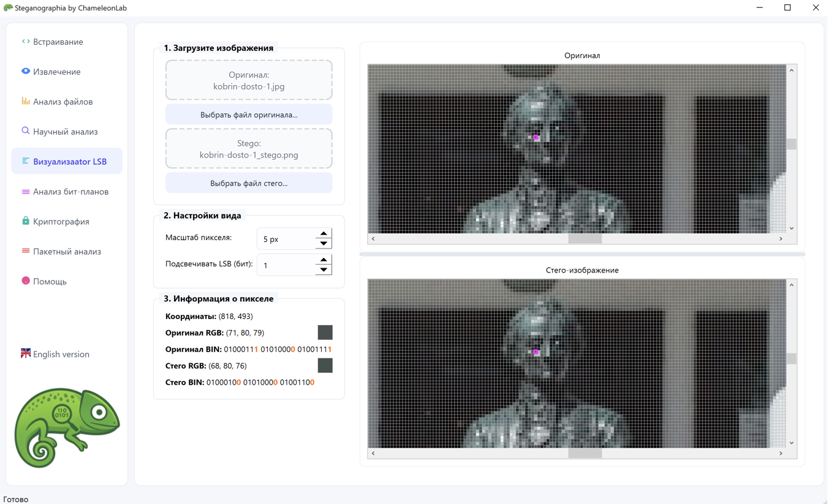The height and width of the screenshot is (504, 828).
Task: Click the Стего-изображение scrollbar down arrow
Action: [x=791, y=443]
